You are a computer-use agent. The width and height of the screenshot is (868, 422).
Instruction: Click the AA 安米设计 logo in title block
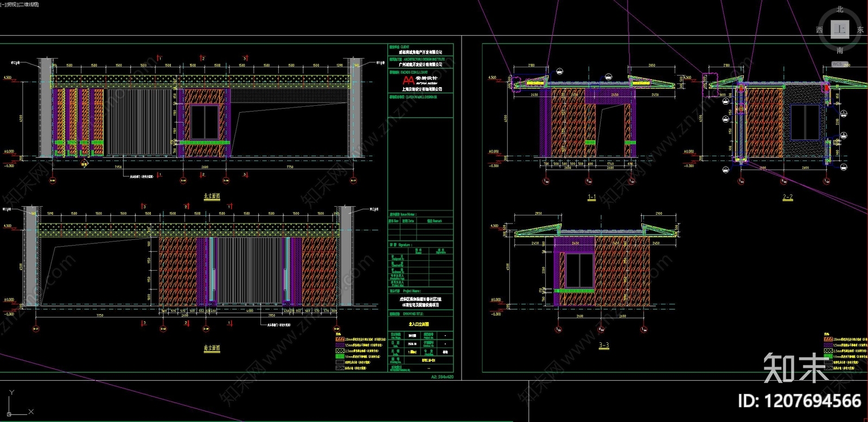pyautogui.click(x=420, y=80)
